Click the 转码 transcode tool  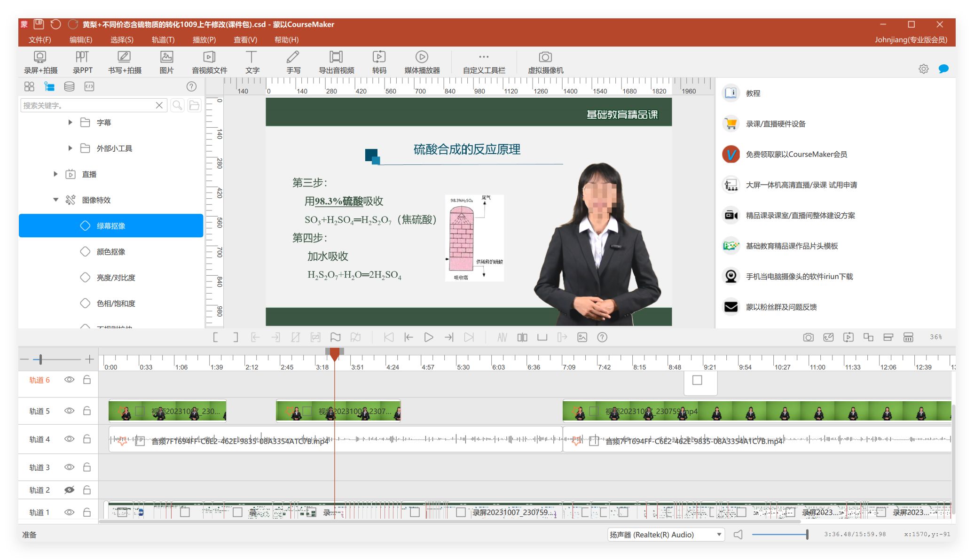(379, 62)
